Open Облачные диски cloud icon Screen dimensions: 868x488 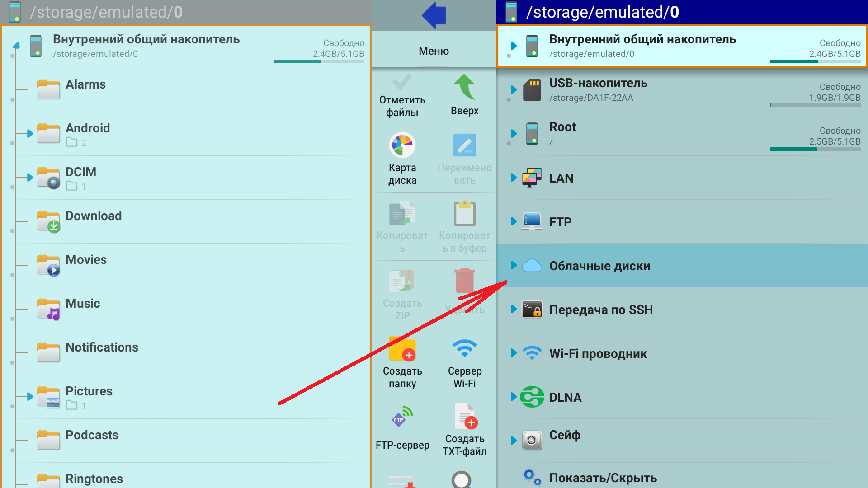[x=532, y=266]
